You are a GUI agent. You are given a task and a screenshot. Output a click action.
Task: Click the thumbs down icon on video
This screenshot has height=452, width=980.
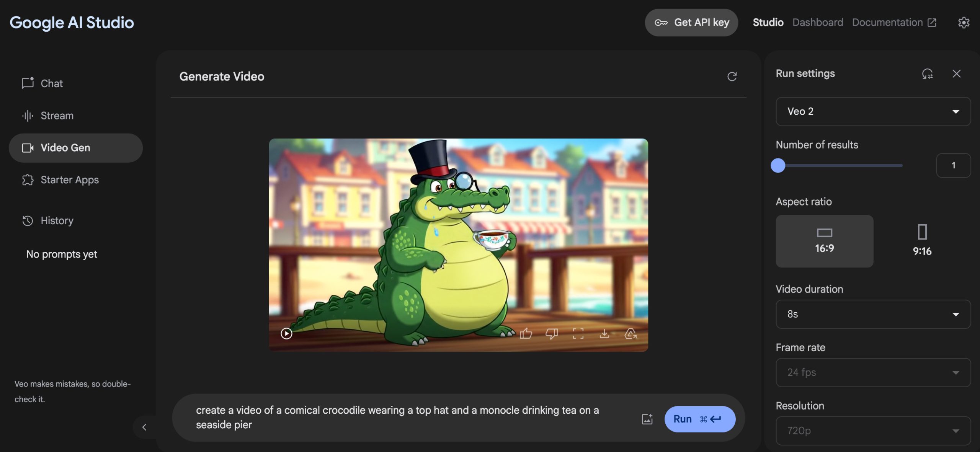552,334
